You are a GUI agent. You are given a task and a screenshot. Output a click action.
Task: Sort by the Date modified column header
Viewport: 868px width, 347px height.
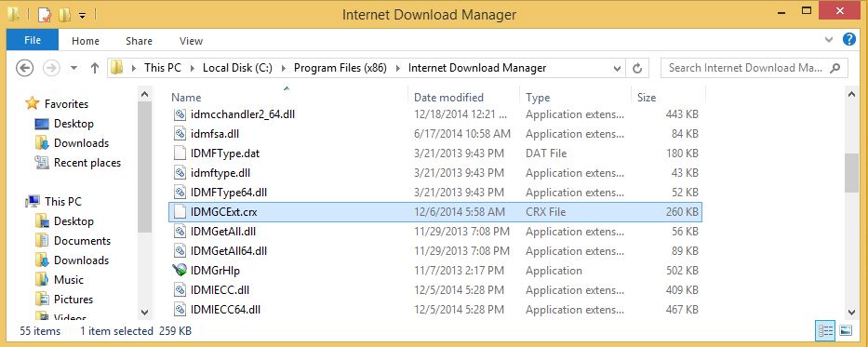pyautogui.click(x=464, y=97)
